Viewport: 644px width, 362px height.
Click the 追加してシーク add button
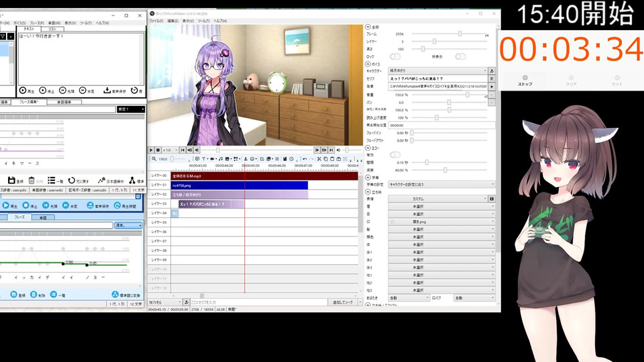tap(343, 302)
